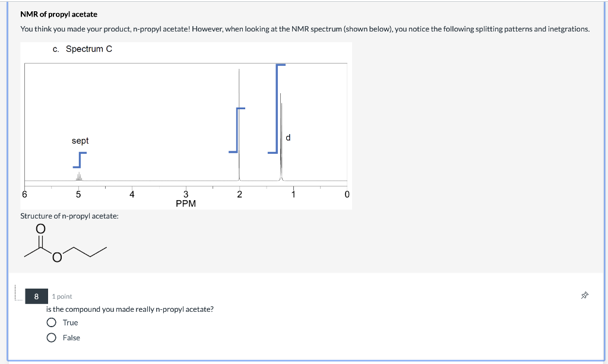Pin question 8 with the pushpin icon
Image resolution: width=608 pixels, height=364 pixels.
[585, 296]
